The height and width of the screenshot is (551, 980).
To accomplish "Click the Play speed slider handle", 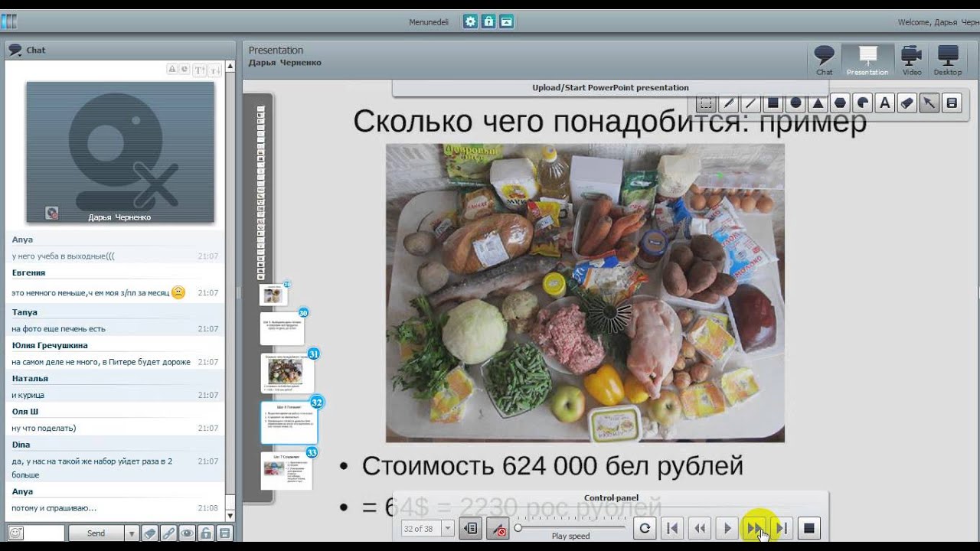I will click(x=518, y=527).
